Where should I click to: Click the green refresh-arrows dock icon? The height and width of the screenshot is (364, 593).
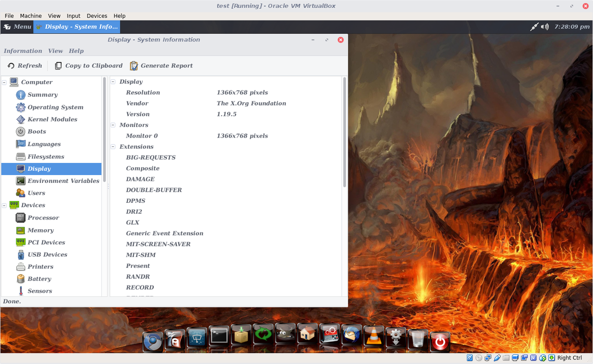point(263,334)
